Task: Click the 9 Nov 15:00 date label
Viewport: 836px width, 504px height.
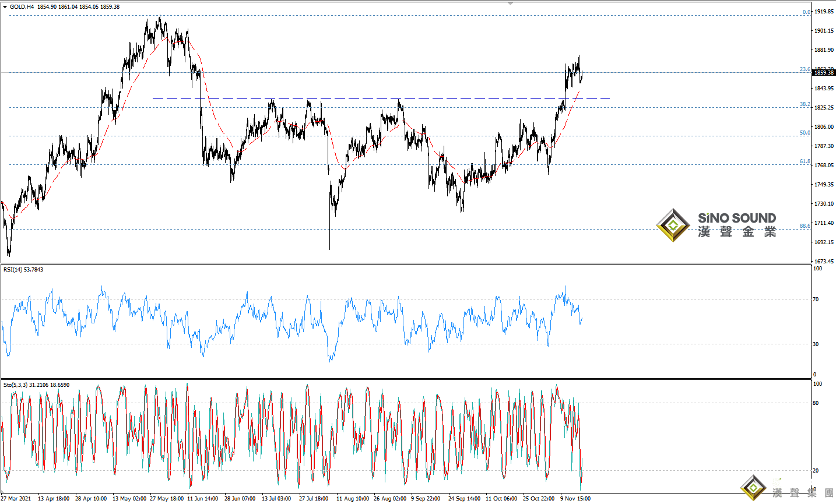Action: point(575,499)
